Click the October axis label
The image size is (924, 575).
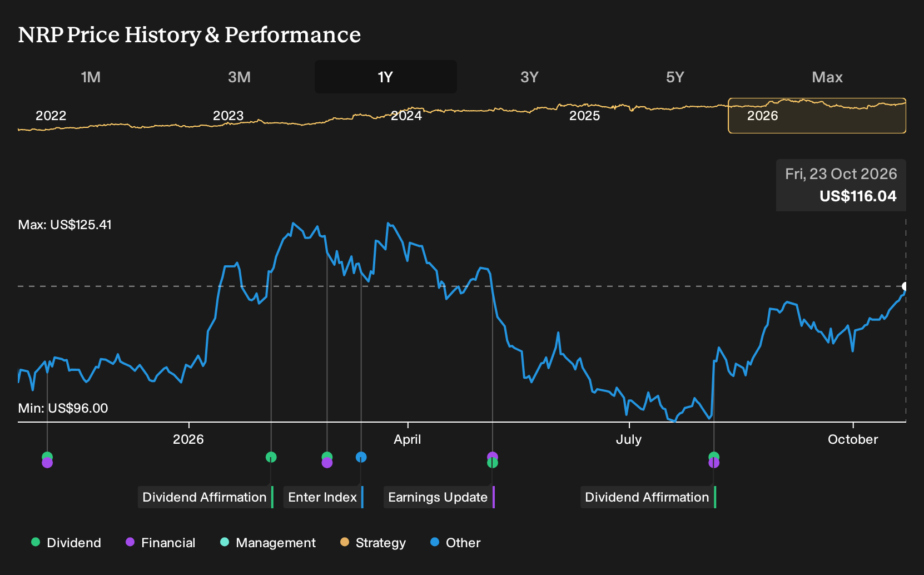coord(853,439)
